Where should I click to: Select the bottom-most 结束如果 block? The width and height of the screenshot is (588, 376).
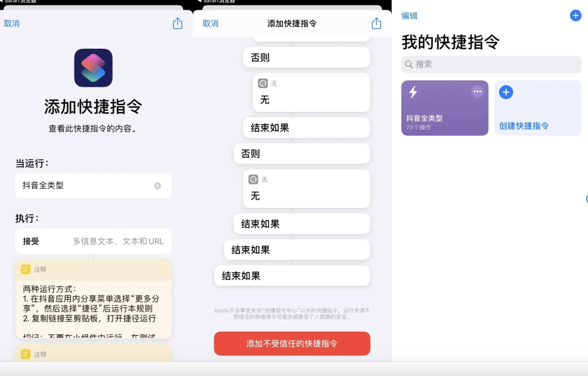pyautogui.click(x=292, y=276)
